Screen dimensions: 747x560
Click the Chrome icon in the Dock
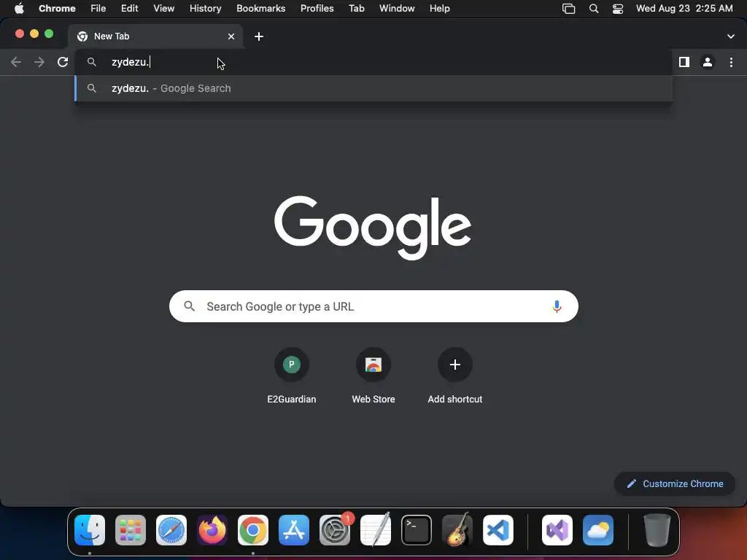pos(253,529)
